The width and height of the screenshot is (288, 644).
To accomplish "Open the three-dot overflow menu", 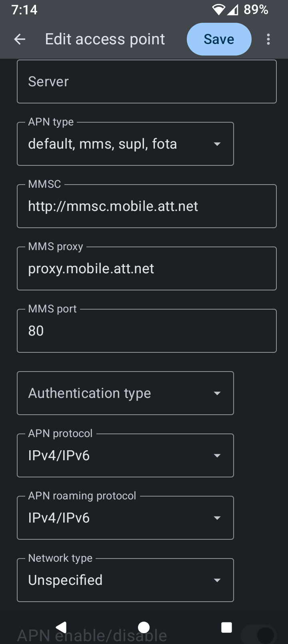I will tap(268, 39).
